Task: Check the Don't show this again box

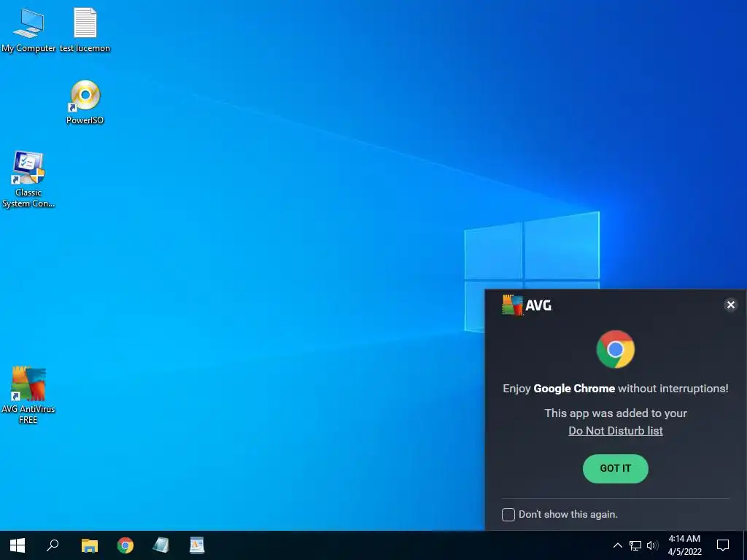Action: [508, 515]
